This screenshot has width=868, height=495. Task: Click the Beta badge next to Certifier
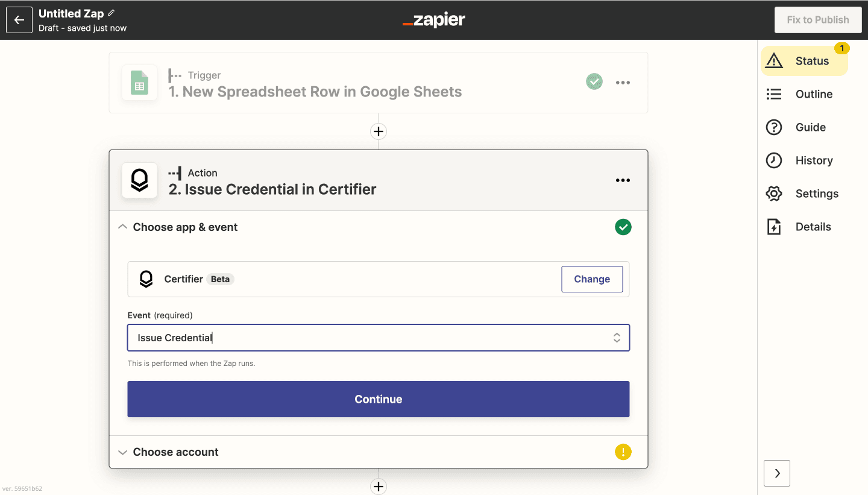[x=221, y=279]
